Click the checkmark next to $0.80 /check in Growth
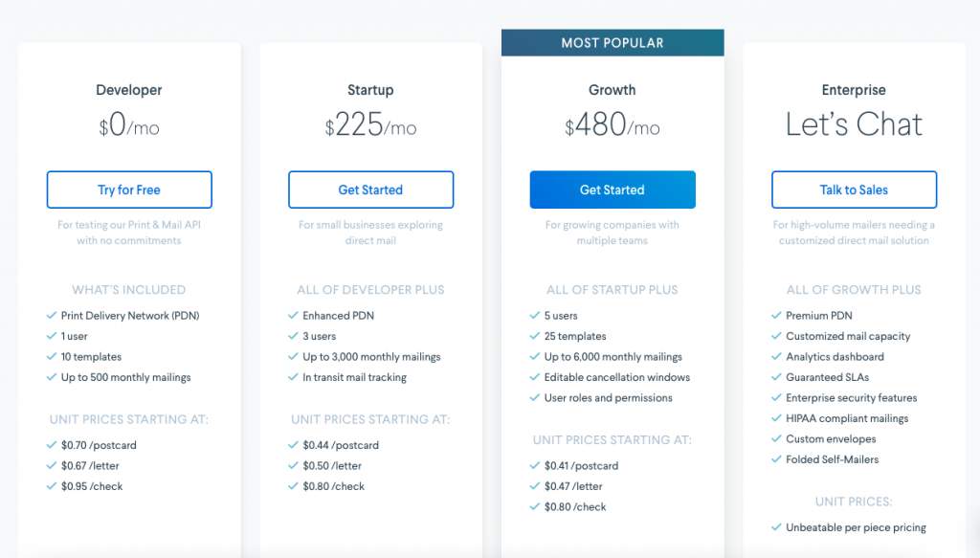This screenshot has width=980, height=558. click(x=535, y=507)
